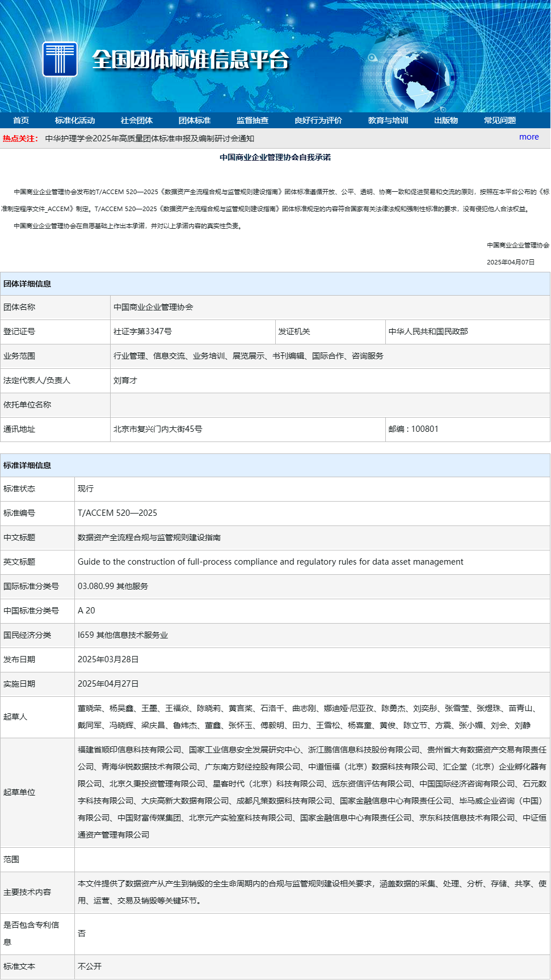Select 团体标准 navigation item
Screen dimensions: 551x980
pos(195,120)
